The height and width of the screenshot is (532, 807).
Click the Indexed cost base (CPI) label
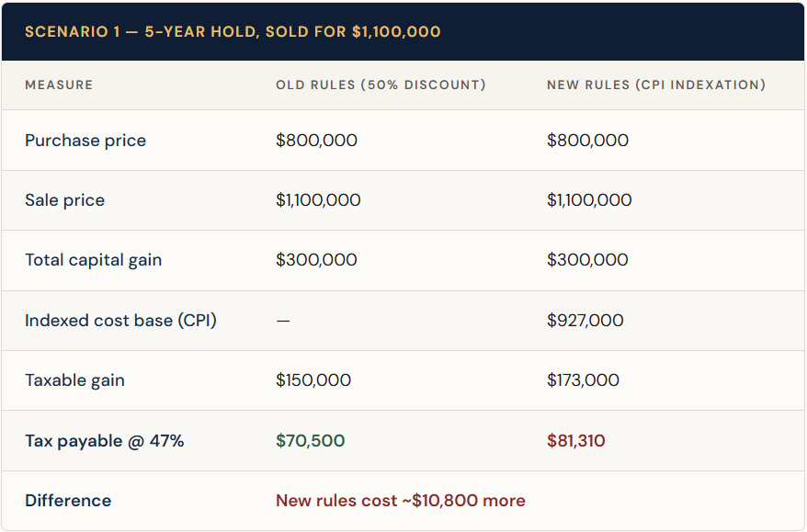coord(121,320)
